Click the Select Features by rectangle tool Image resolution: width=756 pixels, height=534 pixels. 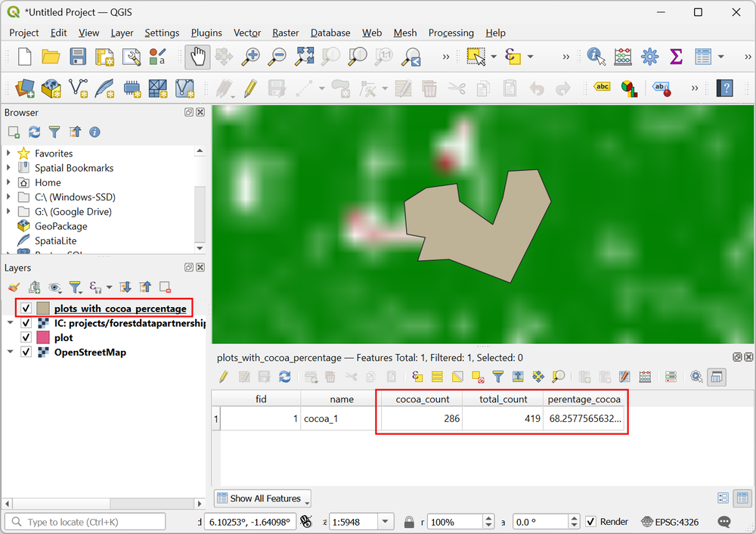click(476, 57)
